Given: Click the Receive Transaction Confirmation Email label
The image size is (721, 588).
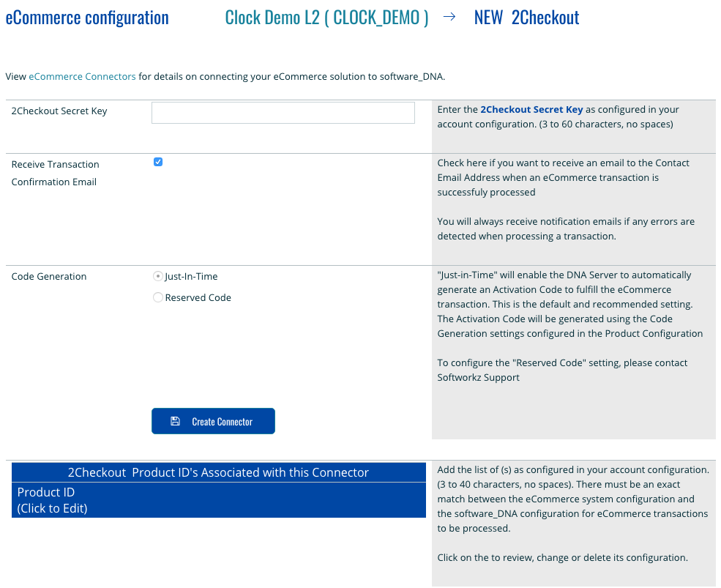Looking at the screenshot, I should click(55, 173).
